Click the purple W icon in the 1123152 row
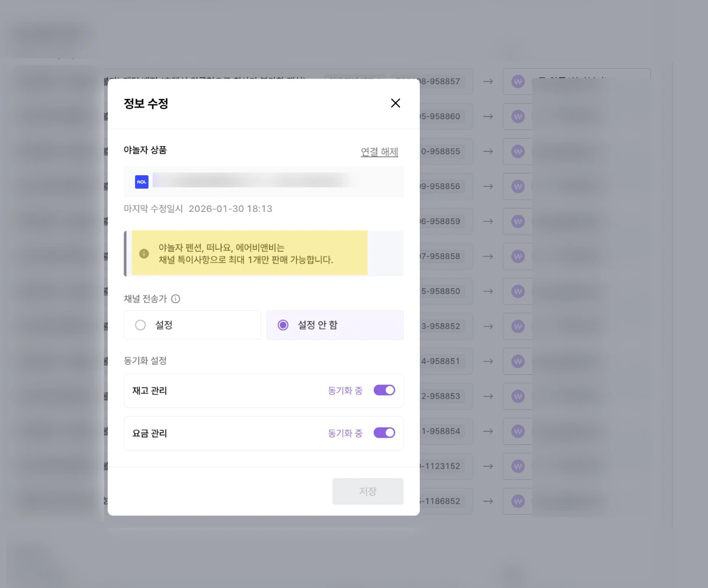 518,466
